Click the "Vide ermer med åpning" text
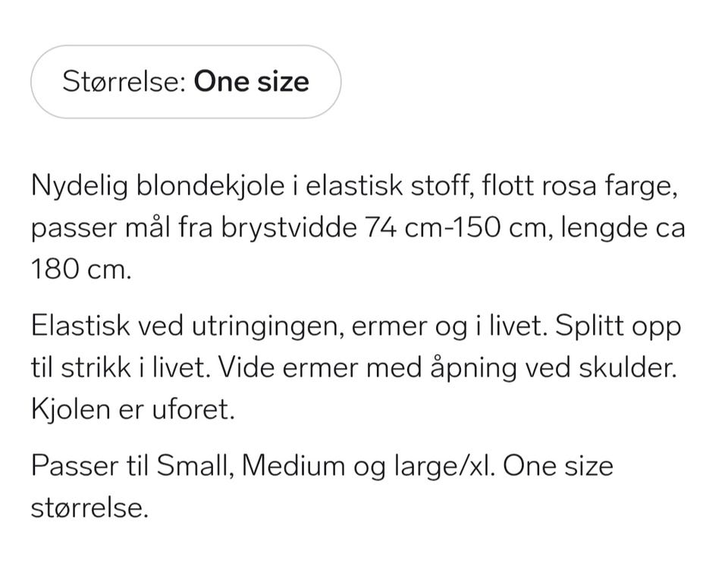 (367, 368)
